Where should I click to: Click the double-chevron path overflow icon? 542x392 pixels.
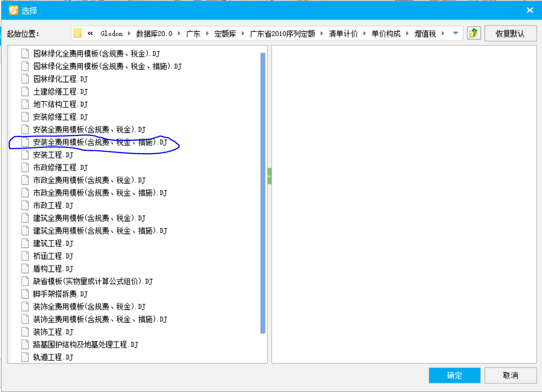pyautogui.click(x=90, y=34)
